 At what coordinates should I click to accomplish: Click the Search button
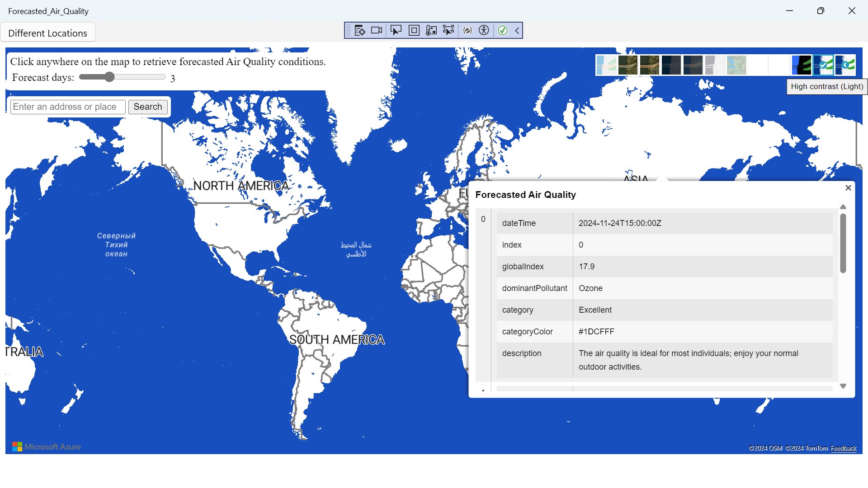[147, 107]
